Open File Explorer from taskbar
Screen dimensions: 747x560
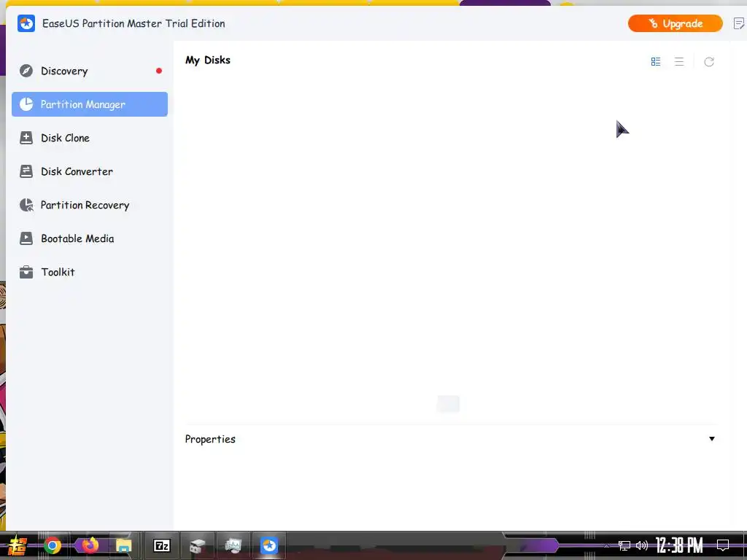(x=123, y=545)
